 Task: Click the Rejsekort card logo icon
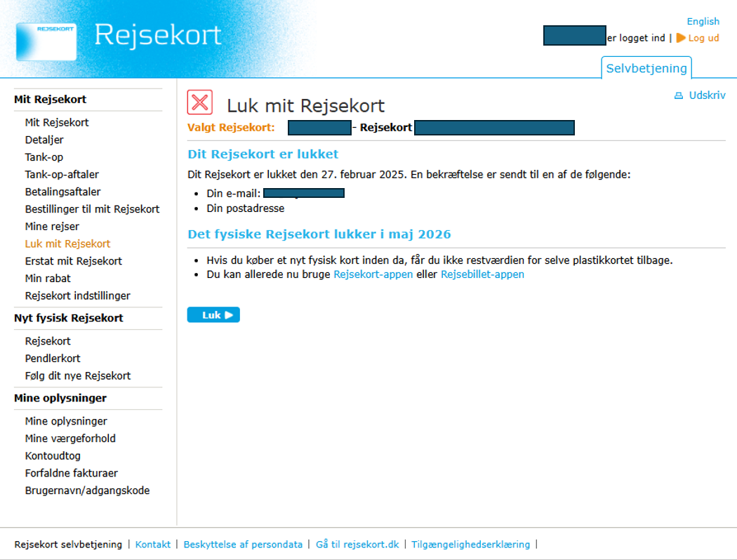click(46, 41)
